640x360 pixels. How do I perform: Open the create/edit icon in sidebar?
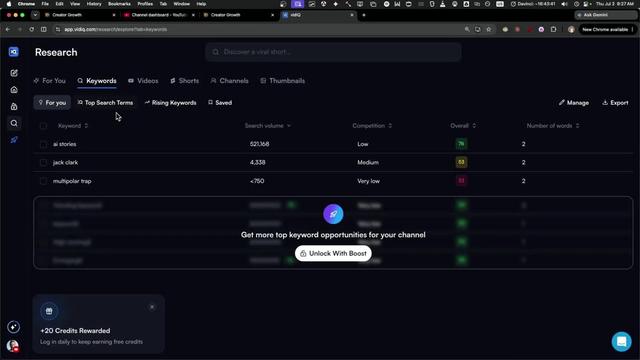click(14, 73)
